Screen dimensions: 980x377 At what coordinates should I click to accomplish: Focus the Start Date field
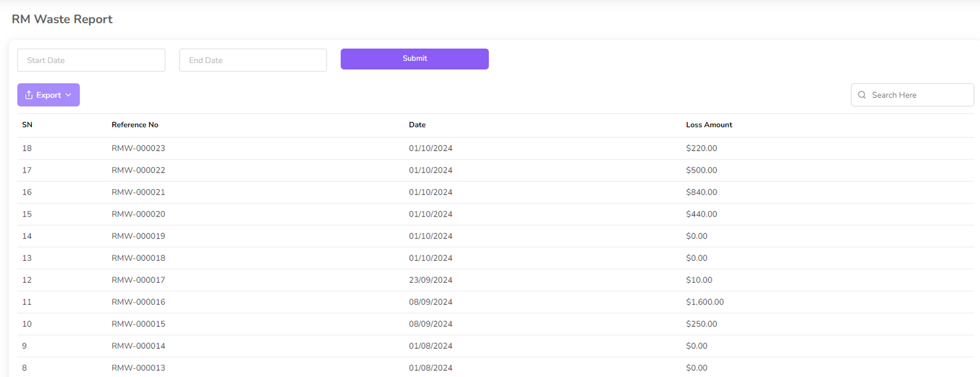[91, 60]
